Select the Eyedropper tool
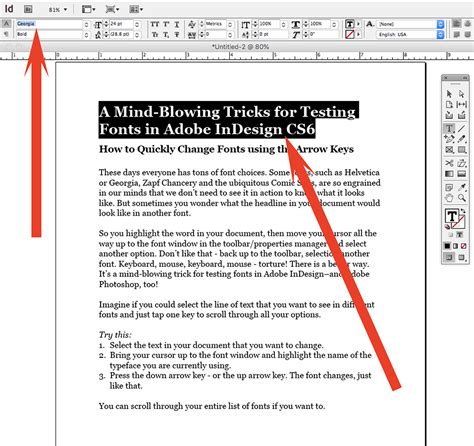Screen dimensions: 474x446 462,187
